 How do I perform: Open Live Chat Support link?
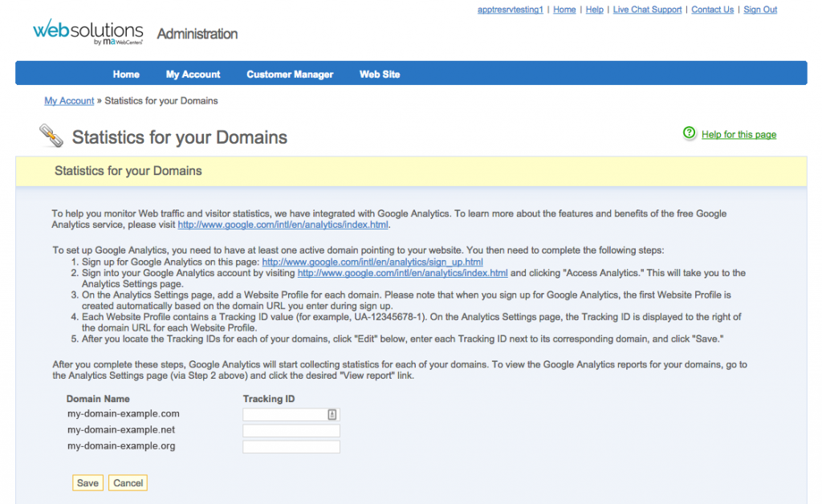click(648, 10)
